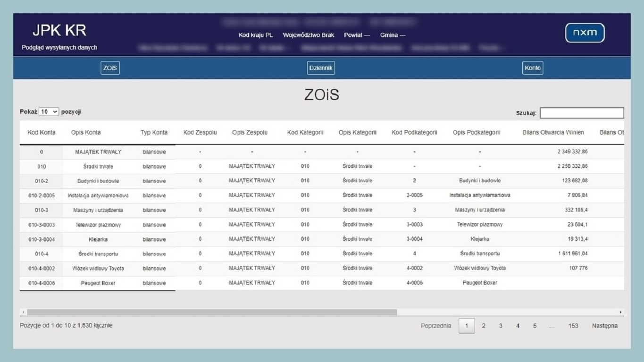Focus the Szukaj search field
The width and height of the screenshot is (644, 362).
581,113
